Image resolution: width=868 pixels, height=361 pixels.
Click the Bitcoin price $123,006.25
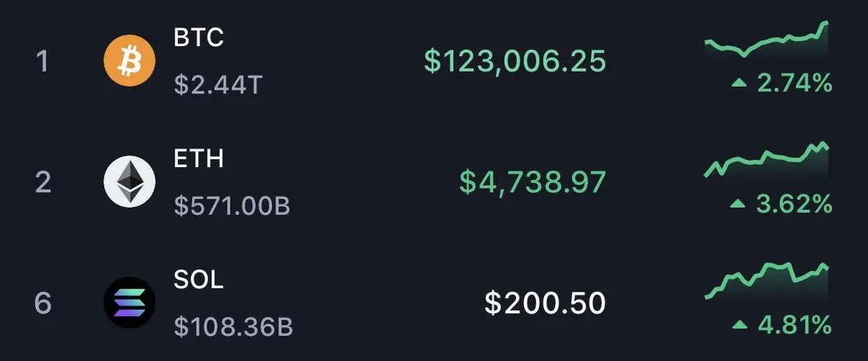click(515, 62)
